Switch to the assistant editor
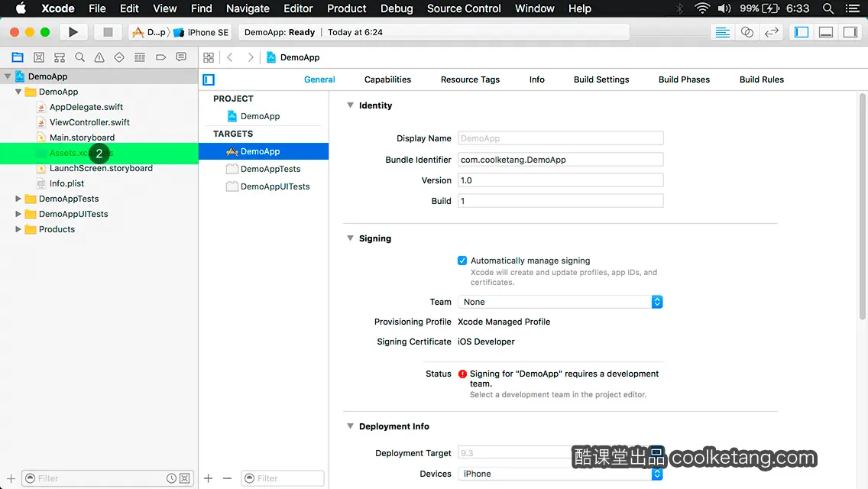This screenshot has height=489, width=868. click(747, 32)
